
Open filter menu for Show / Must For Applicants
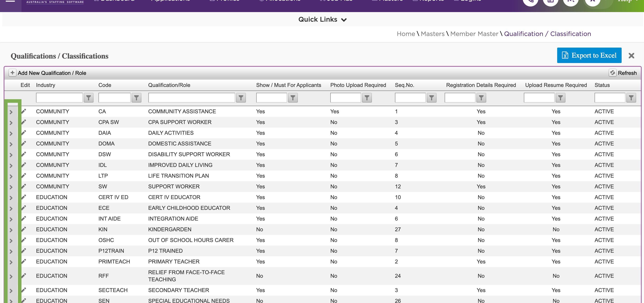[293, 98]
